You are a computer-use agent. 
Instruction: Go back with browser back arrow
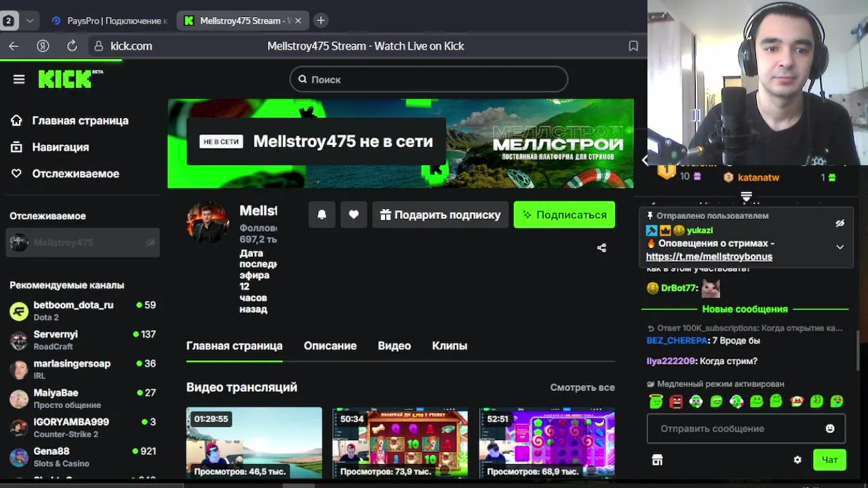pyautogui.click(x=14, y=46)
